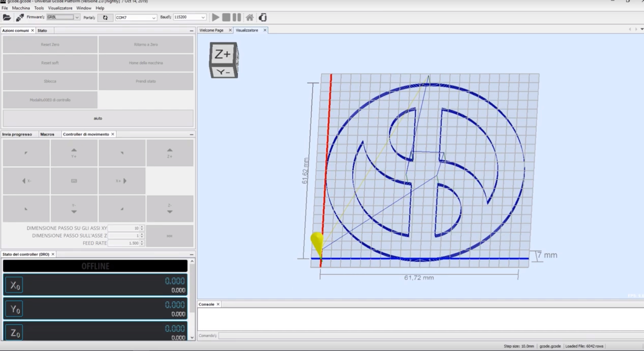Jog X- with the left arrow
Viewport: 644px width, 351px height.
pyautogui.click(x=26, y=181)
